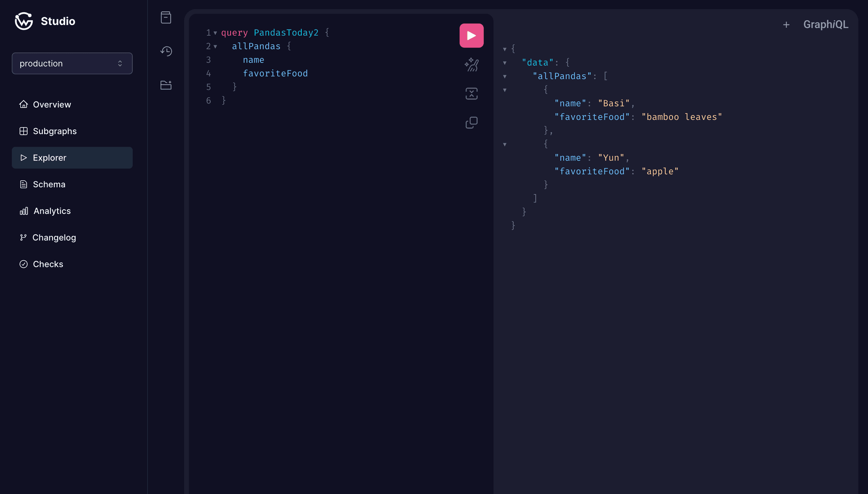Image resolution: width=868 pixels, height=494 pixels.
Task: Prettify the query with the broom icon
Action: [471, 65]
